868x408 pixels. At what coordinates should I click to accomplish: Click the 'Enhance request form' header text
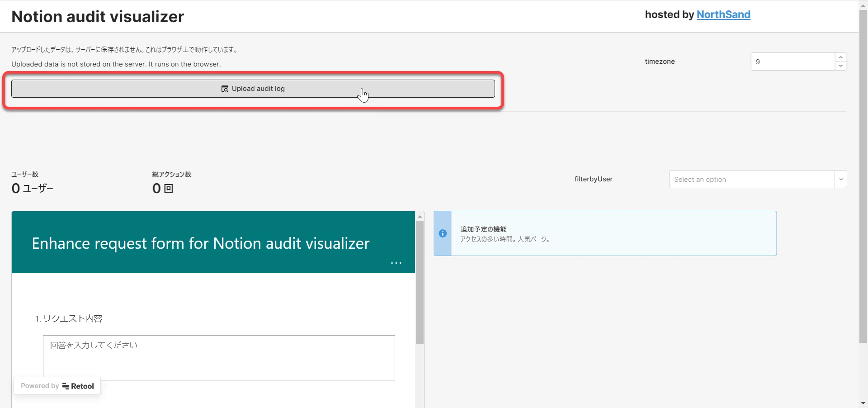(201, 243)
